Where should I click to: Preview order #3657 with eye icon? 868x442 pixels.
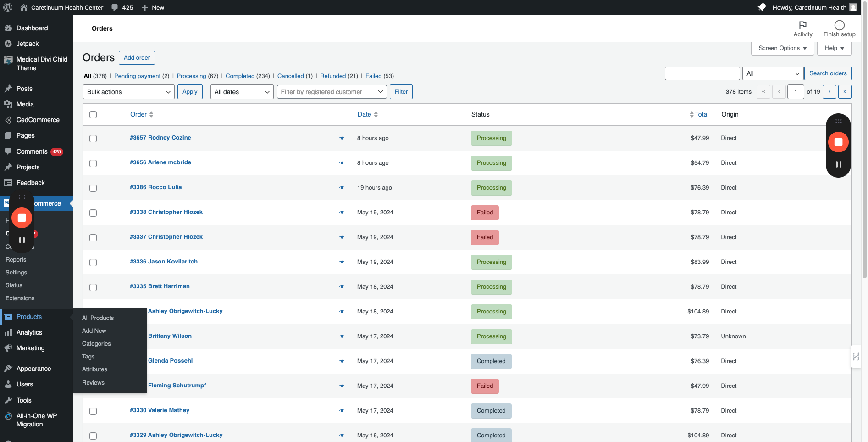[342, 138]
